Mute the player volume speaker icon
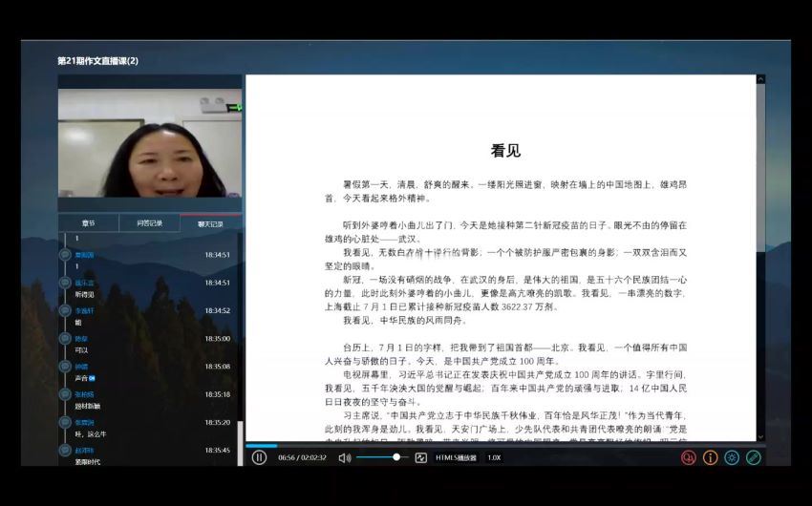Image resolution: width=812 pixels, height=506 pixels. (x=344, y=458)
